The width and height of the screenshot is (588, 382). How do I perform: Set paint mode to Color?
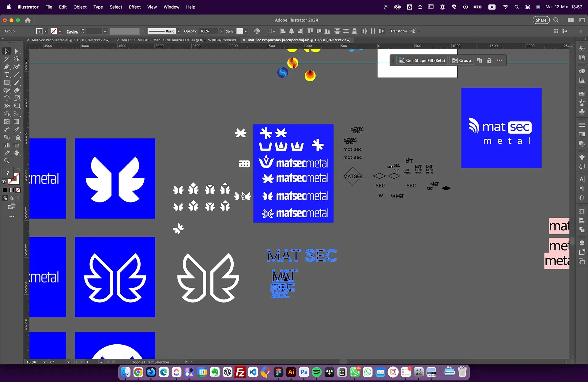click(x=5, y=190)
